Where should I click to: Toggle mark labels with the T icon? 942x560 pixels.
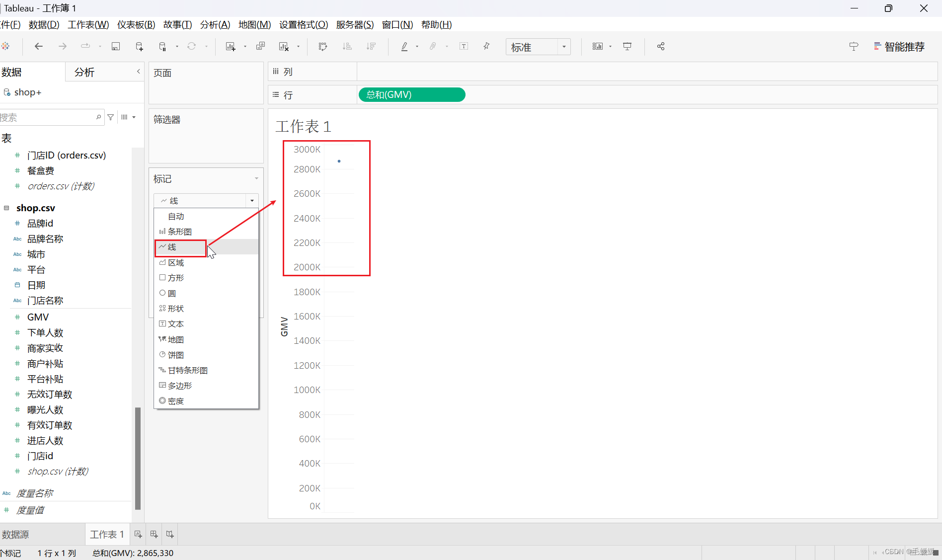point(464,46)
